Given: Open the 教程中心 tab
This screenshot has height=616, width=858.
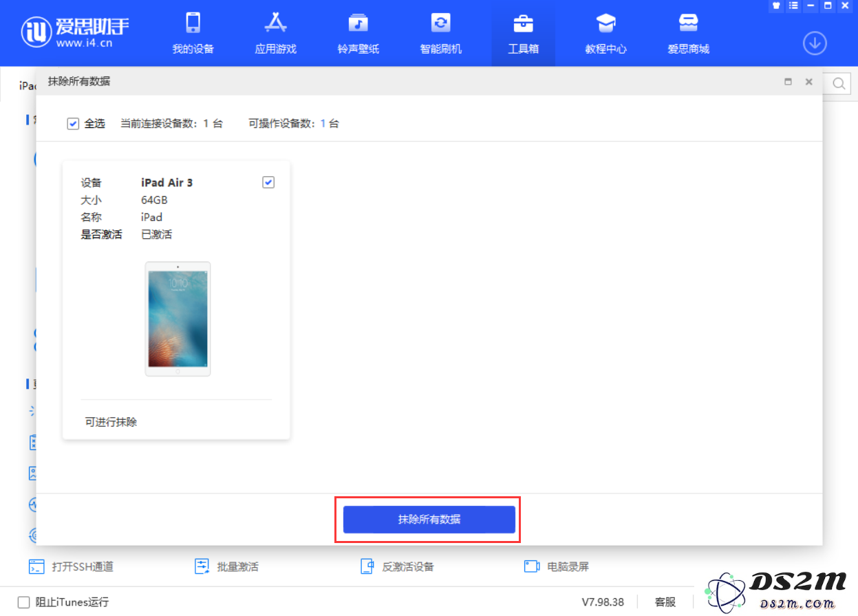Looking at the screenshot, I should pyautogui.click(x=605, y=33).
